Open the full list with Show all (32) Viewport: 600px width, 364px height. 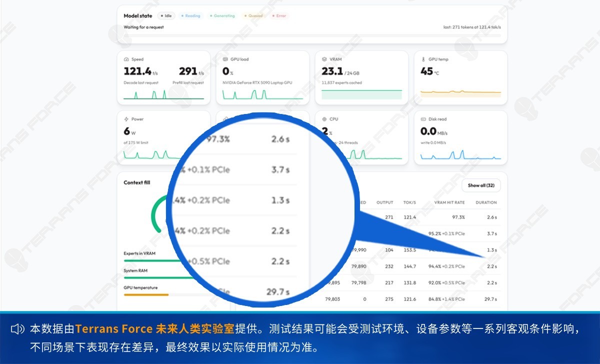click(x=481, y=185)
